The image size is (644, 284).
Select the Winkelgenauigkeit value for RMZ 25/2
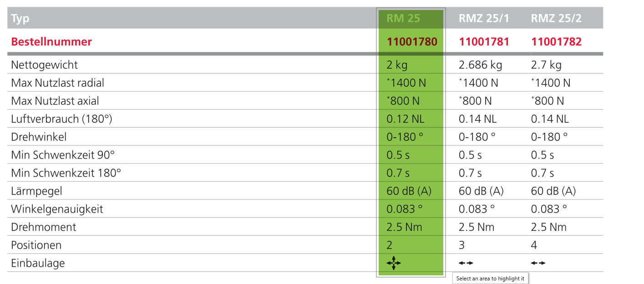pyautogui.click(x=549, y=209)
